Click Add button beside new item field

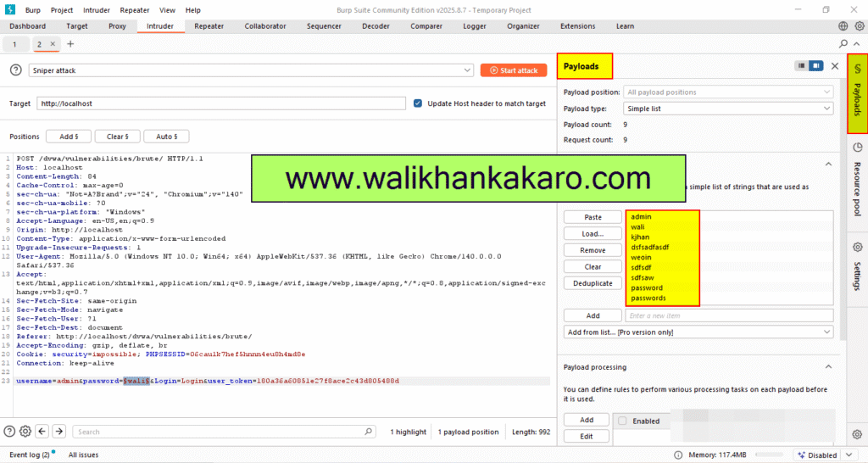pos(593,315)
